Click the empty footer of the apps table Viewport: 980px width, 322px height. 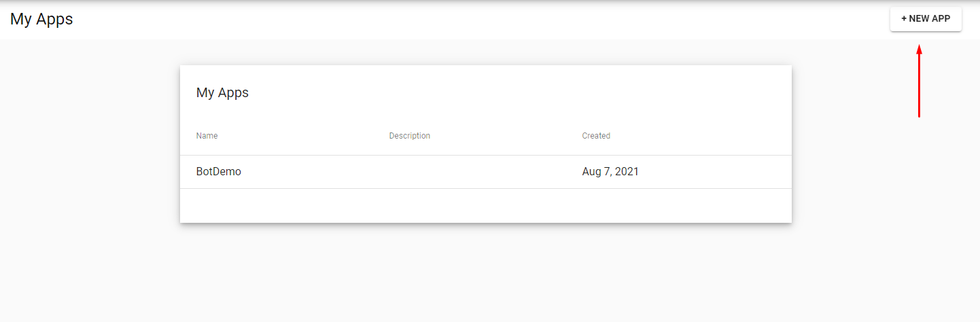[x=486, y=206]
